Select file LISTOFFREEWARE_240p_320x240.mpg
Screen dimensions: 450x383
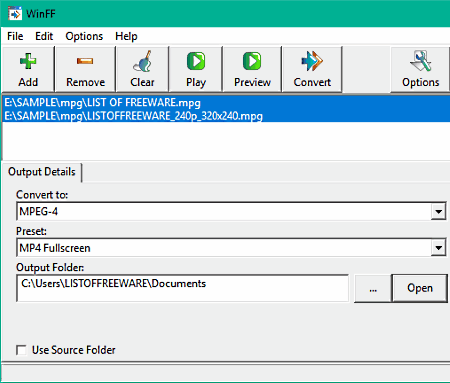[226, 116]
